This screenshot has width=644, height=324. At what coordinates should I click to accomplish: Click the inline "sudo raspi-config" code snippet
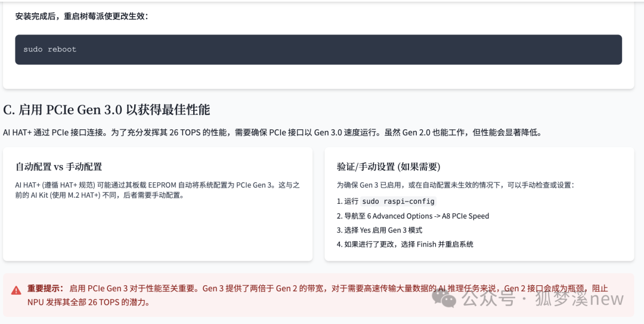click(x=399, y=201)
